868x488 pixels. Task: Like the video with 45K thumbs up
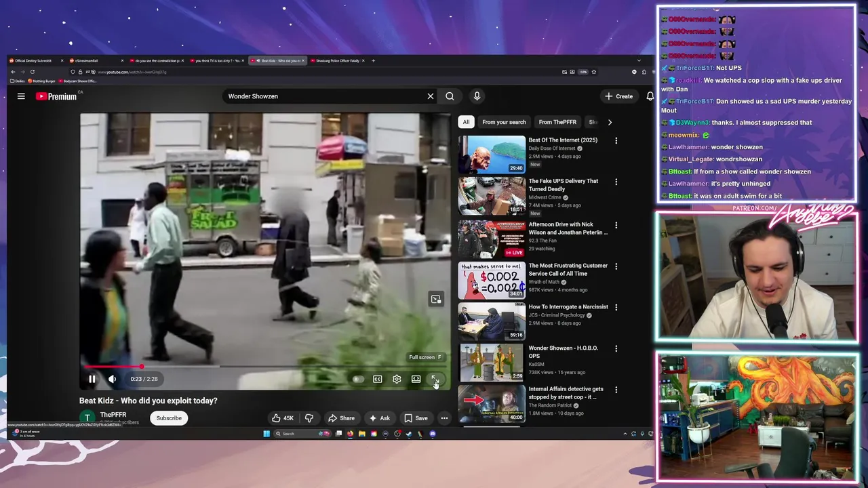[283, 418]
